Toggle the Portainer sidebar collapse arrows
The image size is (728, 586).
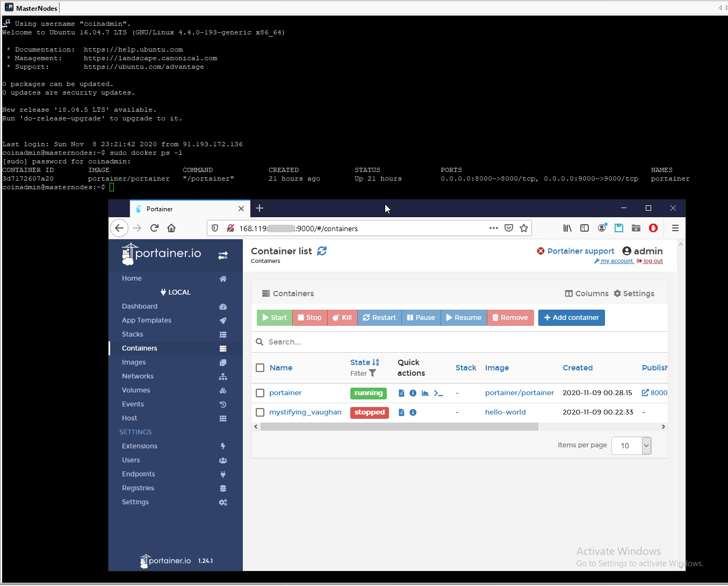[x=223, y=255]
